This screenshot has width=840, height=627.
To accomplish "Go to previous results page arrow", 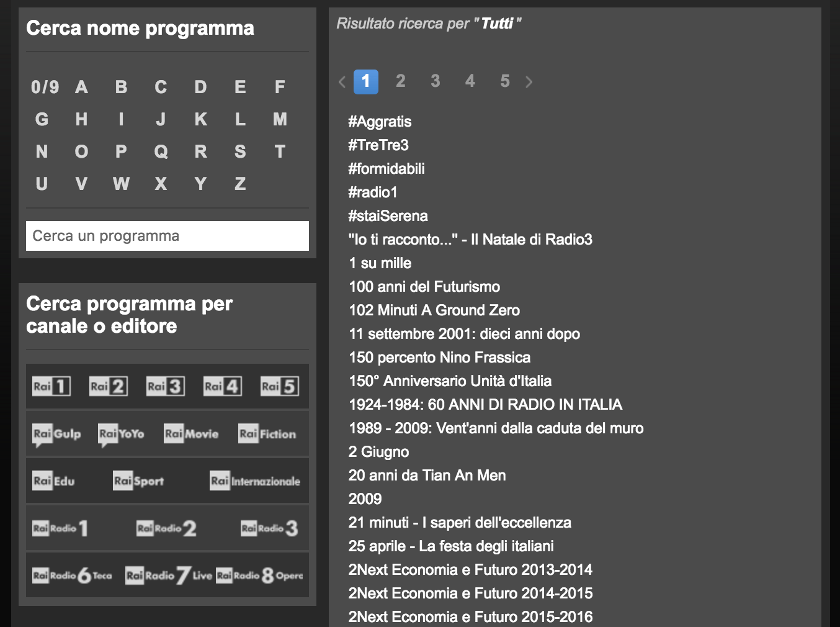I will [x=342, y=82].
